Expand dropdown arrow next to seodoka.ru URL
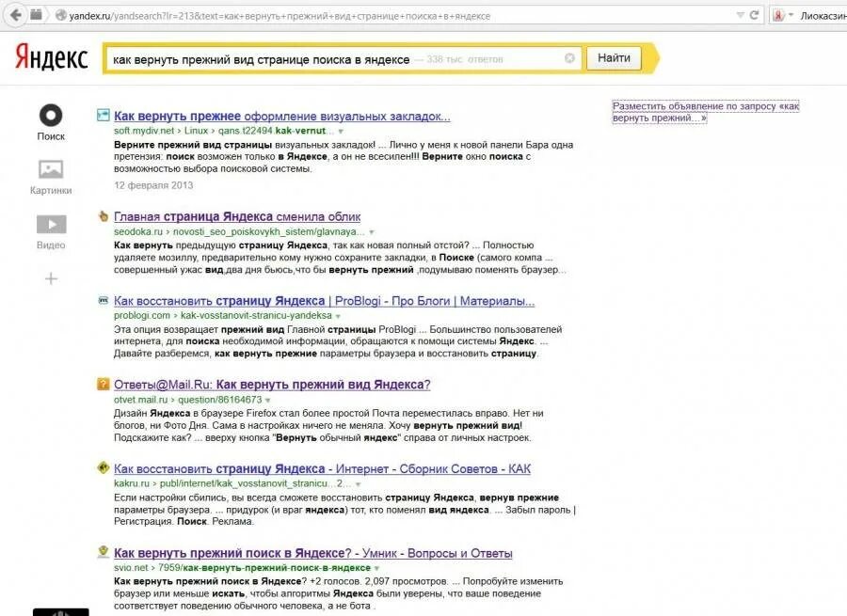The height and width of the screenshot is (616, 847). pyautogui.click(x=372, y=232)
